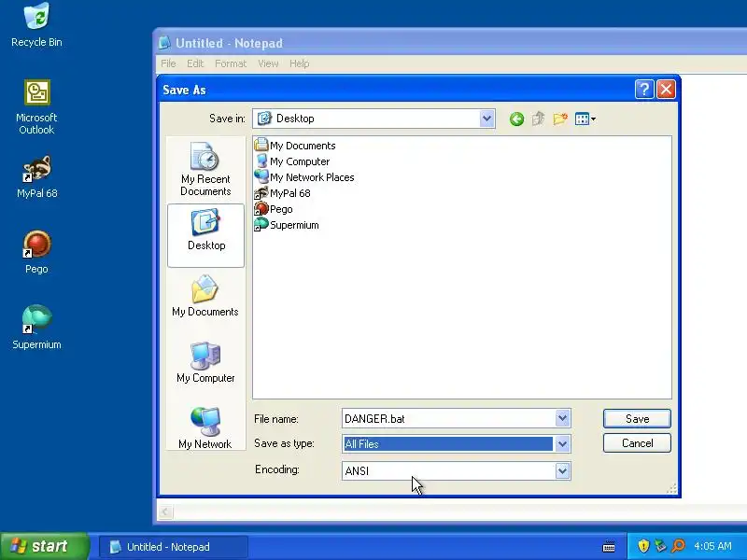
Task: Click the All Files type field
Action: 447,444
